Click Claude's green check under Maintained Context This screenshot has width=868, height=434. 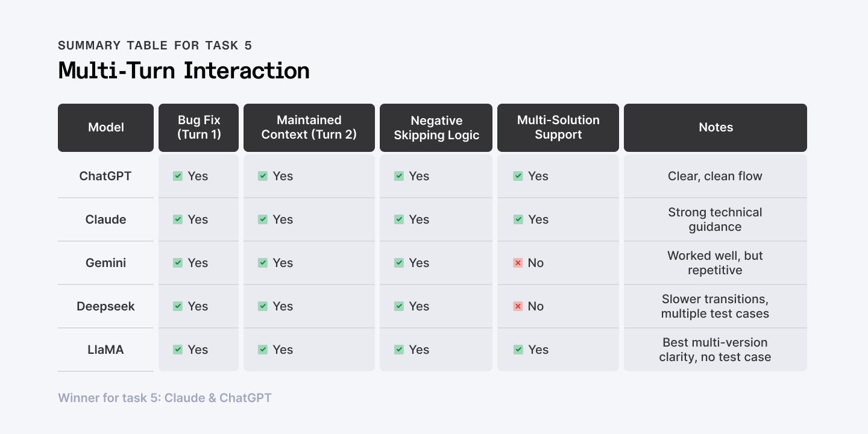click(x=263, y=219)
